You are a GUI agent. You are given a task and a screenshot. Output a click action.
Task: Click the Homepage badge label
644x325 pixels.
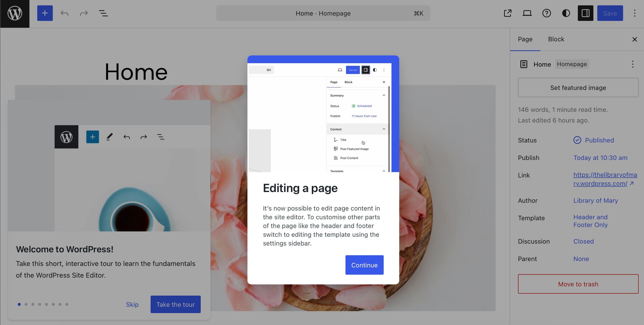tap(572, 64)
